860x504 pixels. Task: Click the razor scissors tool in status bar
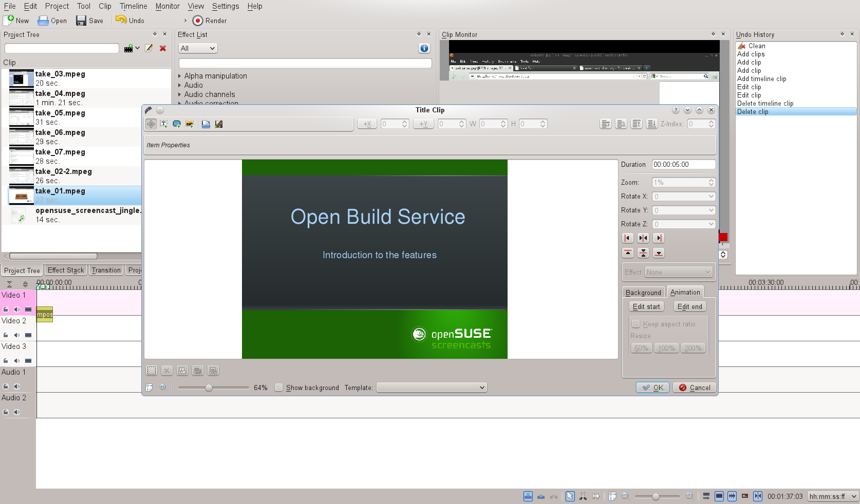[x=583, y=496]
